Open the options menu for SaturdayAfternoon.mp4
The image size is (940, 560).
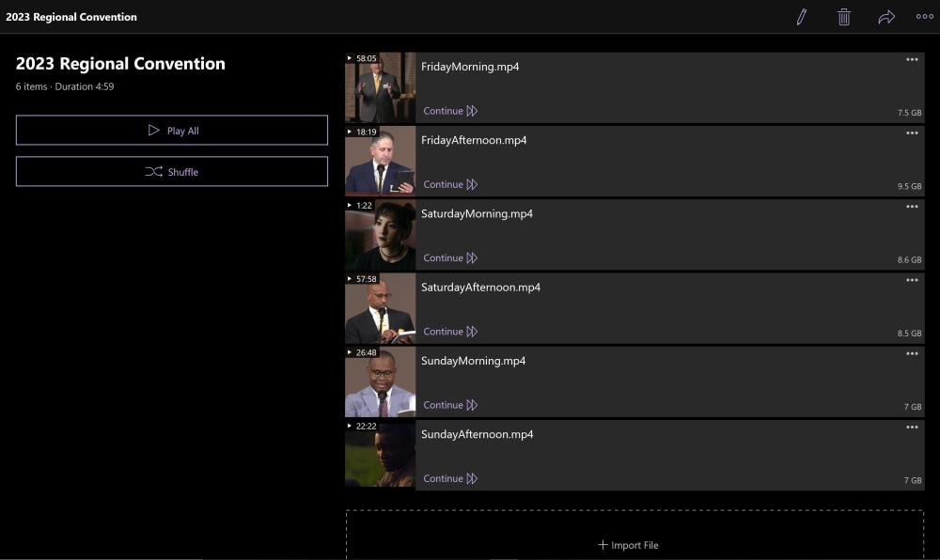[x=912, y=280]
